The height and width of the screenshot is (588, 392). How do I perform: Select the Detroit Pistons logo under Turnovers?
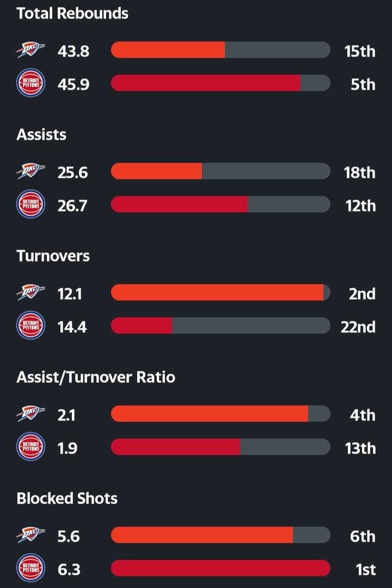coord(30,326)
